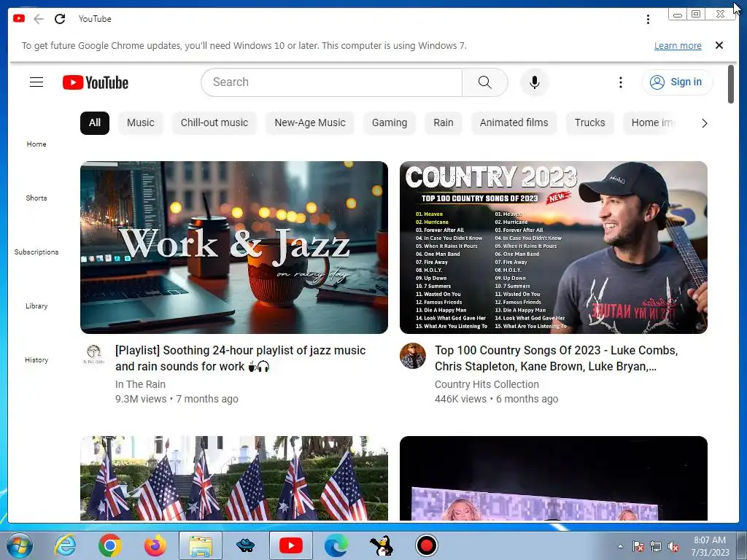This screenshot has height=560, width=747.
Task: Click Top 100 Country Songs title
Action: [x=556, y=358]
